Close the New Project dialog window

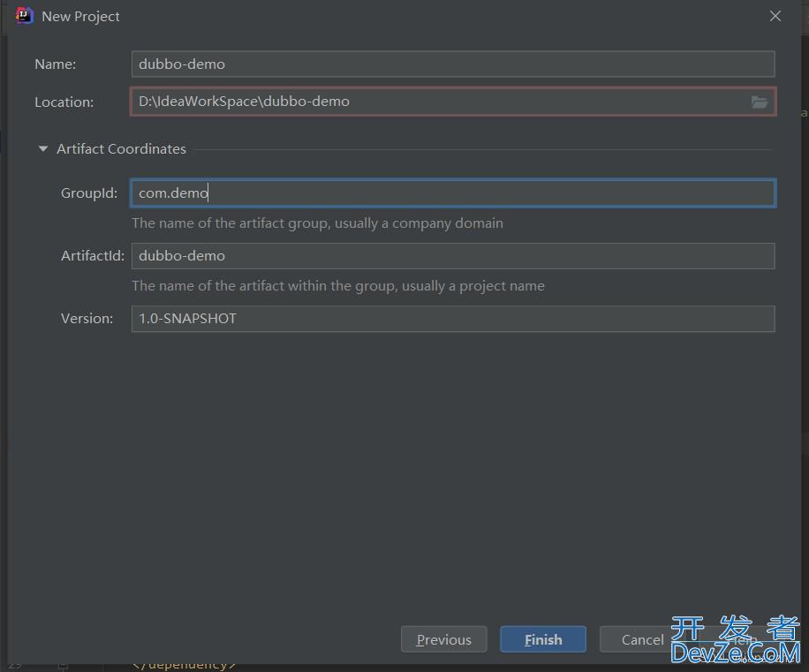coord(775,16)
